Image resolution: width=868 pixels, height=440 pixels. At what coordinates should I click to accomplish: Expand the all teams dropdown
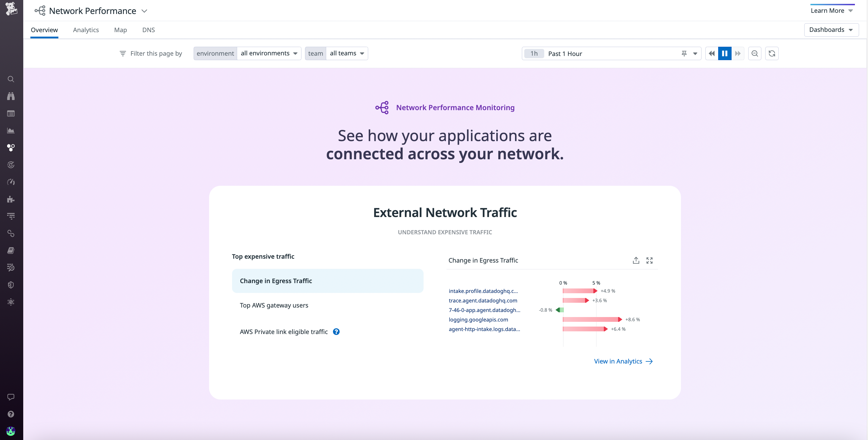(347, 53)
